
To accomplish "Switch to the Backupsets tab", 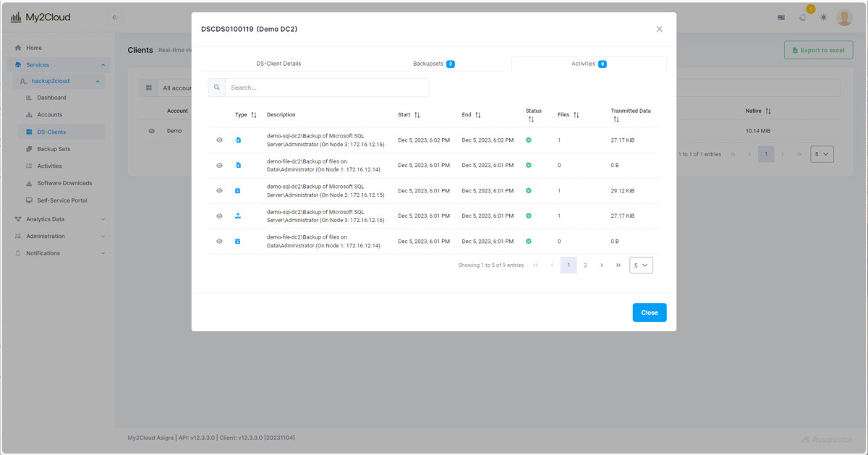I will pyautogui.click(x=433, y=64).
